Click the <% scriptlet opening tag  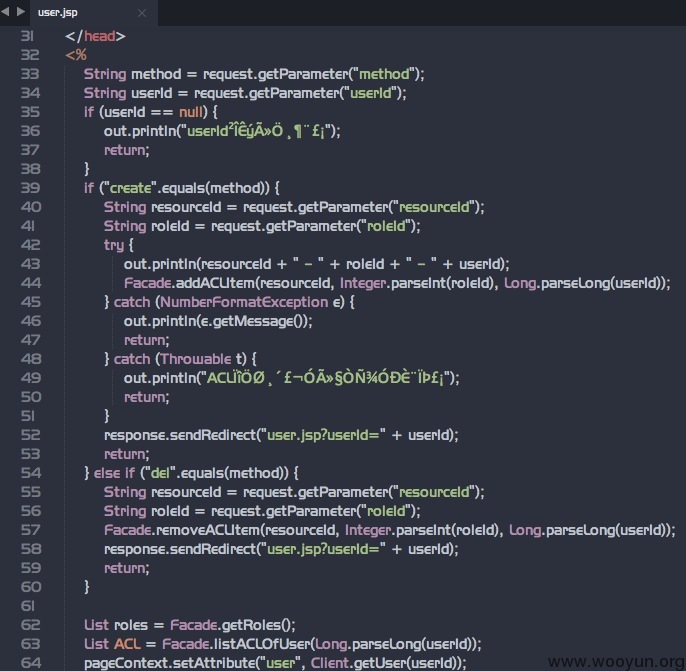[x=76, y=55]
